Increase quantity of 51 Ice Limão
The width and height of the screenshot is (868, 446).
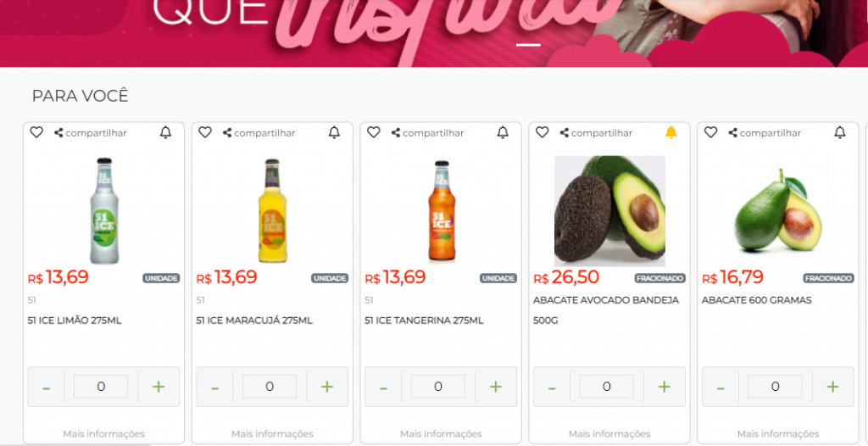[159, 387]
